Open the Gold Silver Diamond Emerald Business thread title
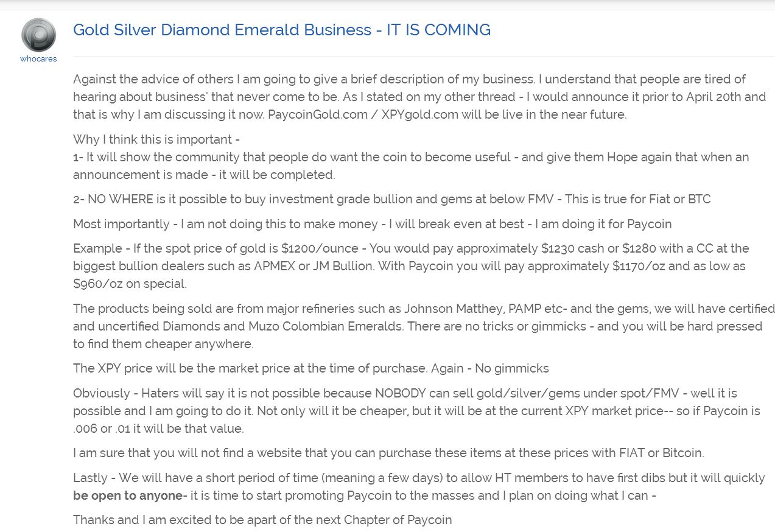775x532 pixels. pos(282,30)
